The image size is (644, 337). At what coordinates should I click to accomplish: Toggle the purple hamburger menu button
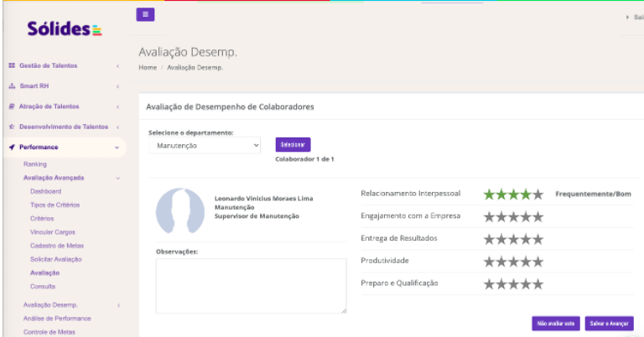pos(145,14)
